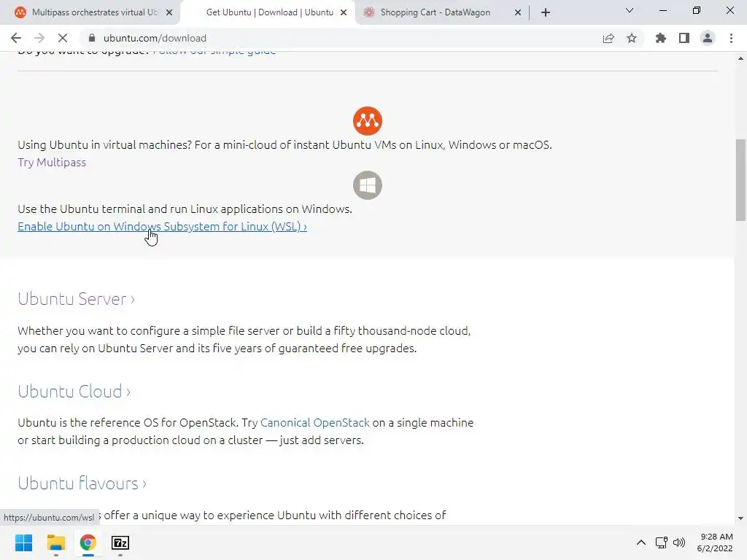
Task: Open network status in system tray
Action: tap(661, 542)
